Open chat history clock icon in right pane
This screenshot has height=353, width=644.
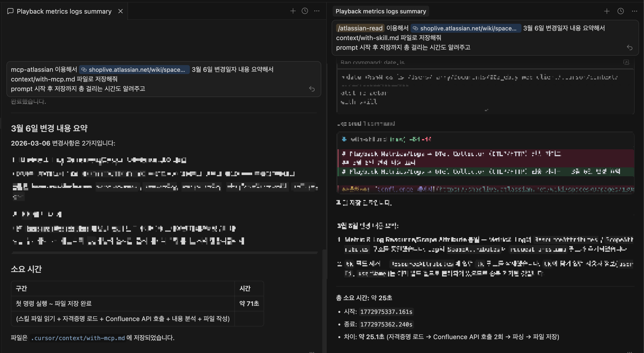pos(620,11)
